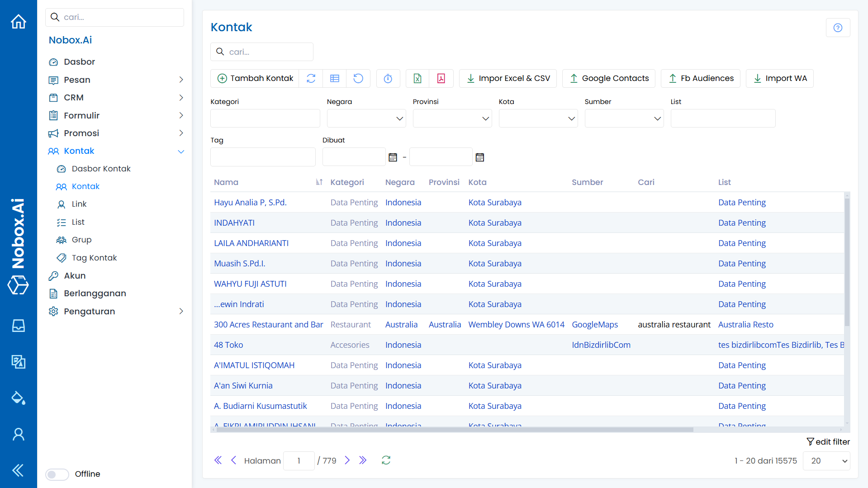Click the PDF export icon
Screen dimensions: 868x488
pos(441,78)
